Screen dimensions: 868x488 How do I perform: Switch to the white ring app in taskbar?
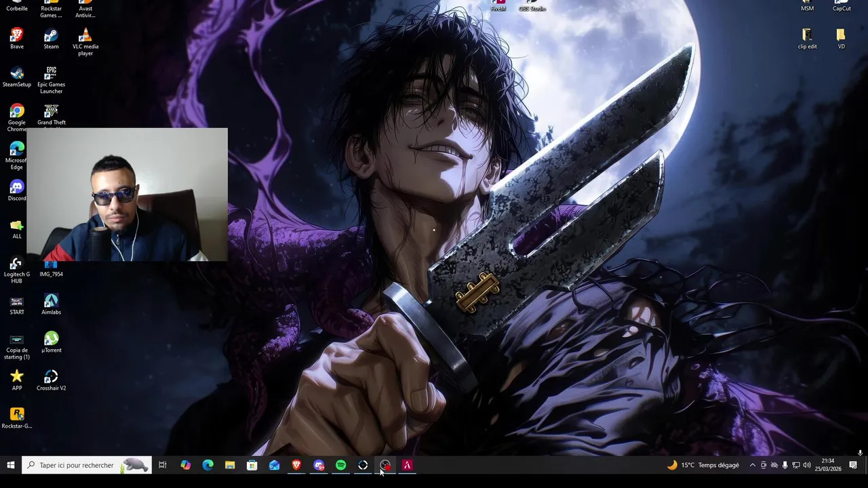pyautogui.click(x=363, y=465)
